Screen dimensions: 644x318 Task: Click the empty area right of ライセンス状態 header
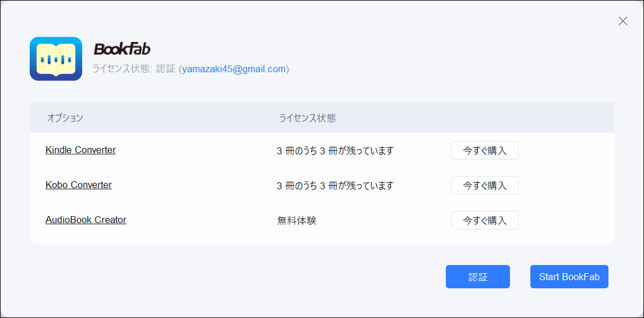476,118
